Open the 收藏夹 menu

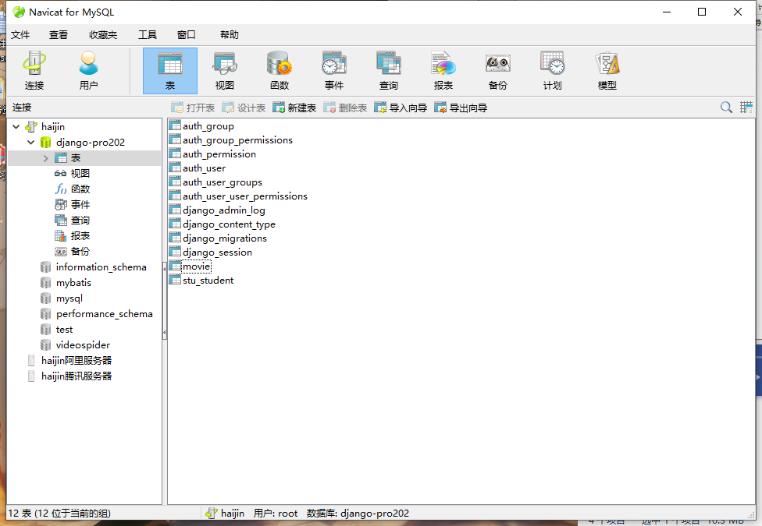(103, 35)
